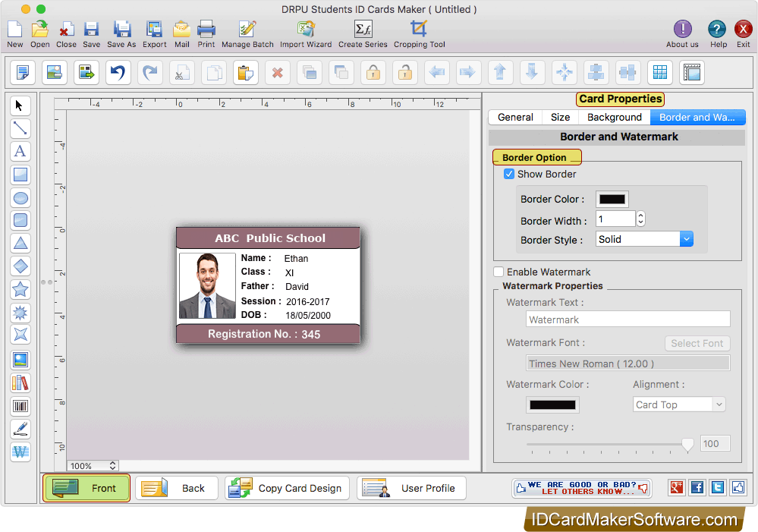The width and height of the screenshot is (758, 532).
Task: Uncheck the Show Border option
Action: [509, 174]
